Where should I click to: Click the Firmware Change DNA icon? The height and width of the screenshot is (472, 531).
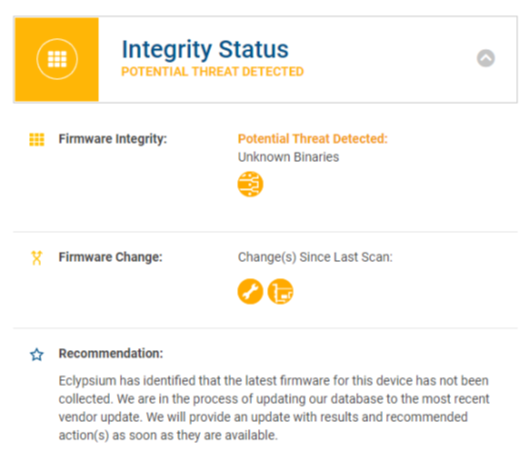pos(37,258)
